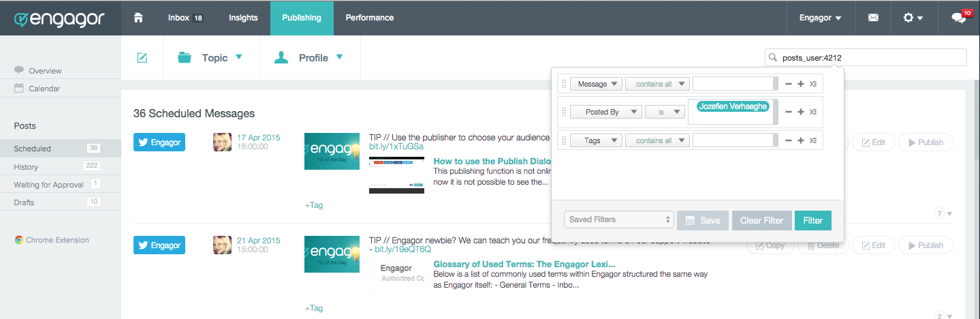Open Calendar in the sidebar
This screenshot has width=980, height=319.
44,89
